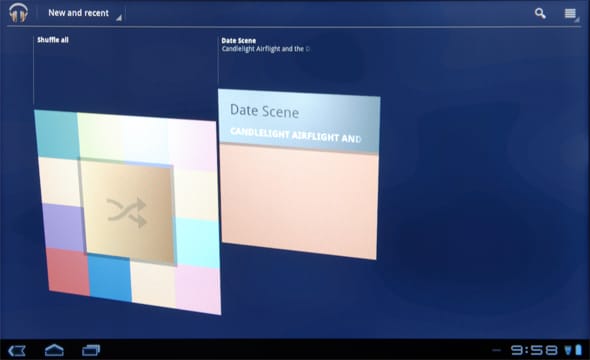Open the recent apps button
Screen dimensions: 590x360
(x=91, y=350)
